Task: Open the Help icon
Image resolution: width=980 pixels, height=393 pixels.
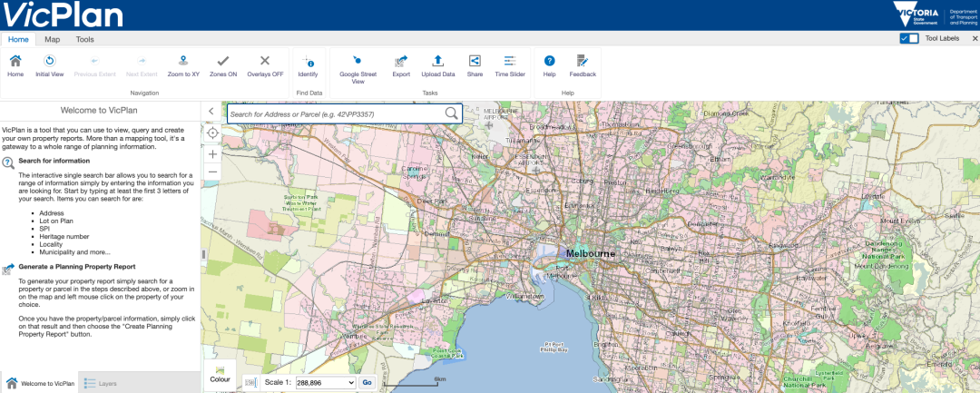Action: point(549,65)
